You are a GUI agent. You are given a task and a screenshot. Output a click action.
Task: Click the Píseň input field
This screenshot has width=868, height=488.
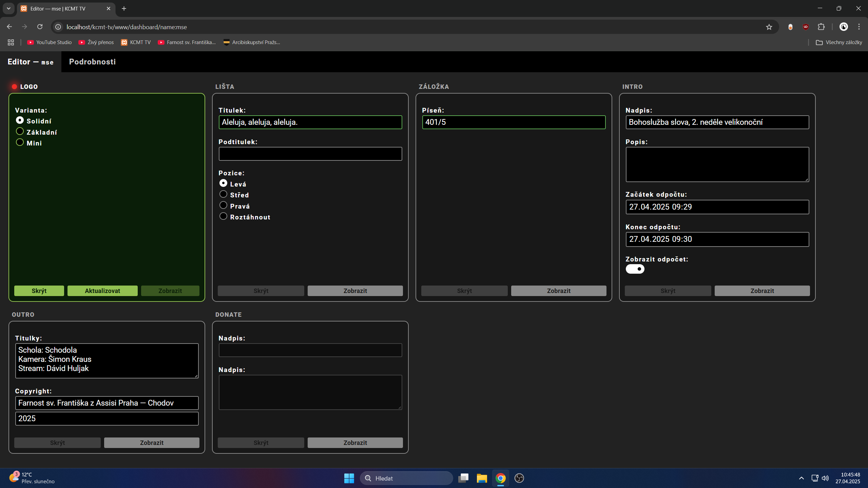(514, 122)
